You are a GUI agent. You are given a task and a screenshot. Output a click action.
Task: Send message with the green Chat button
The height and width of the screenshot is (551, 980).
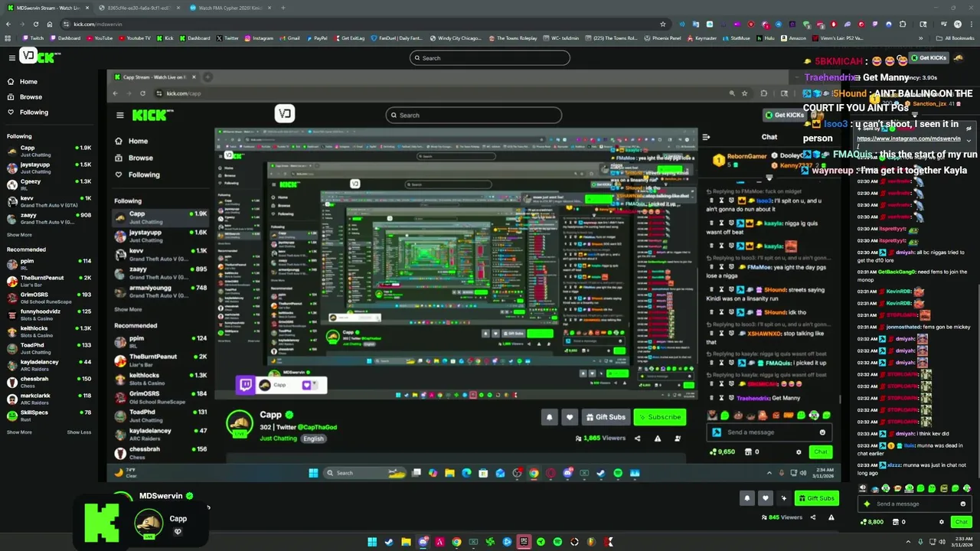pyautogui.click(x=962, y=522)
